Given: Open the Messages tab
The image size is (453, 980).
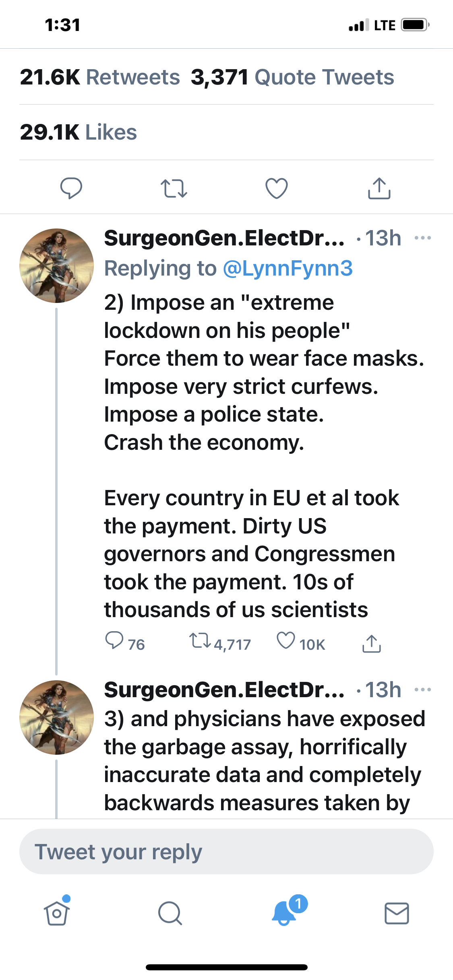Looking at the screenshot, I should coord(397,913).
